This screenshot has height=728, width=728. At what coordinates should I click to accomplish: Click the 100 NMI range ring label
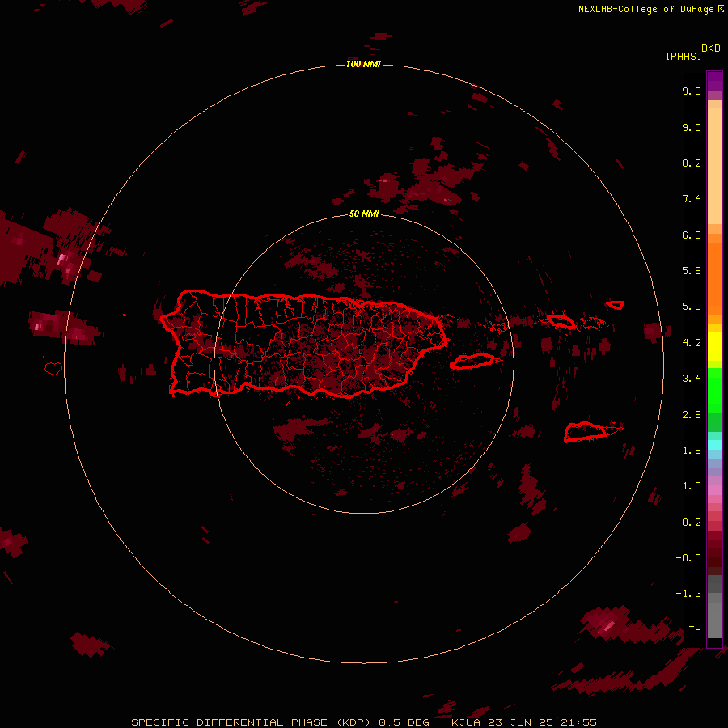363,64
